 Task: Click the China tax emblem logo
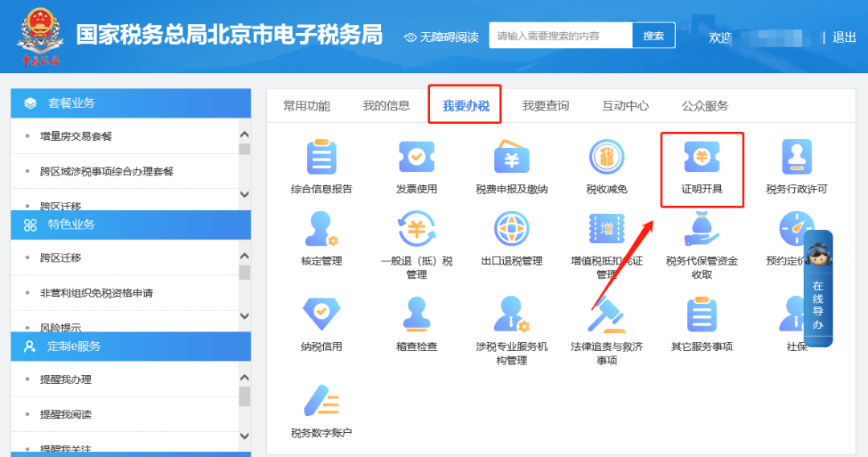pos(40,36)
